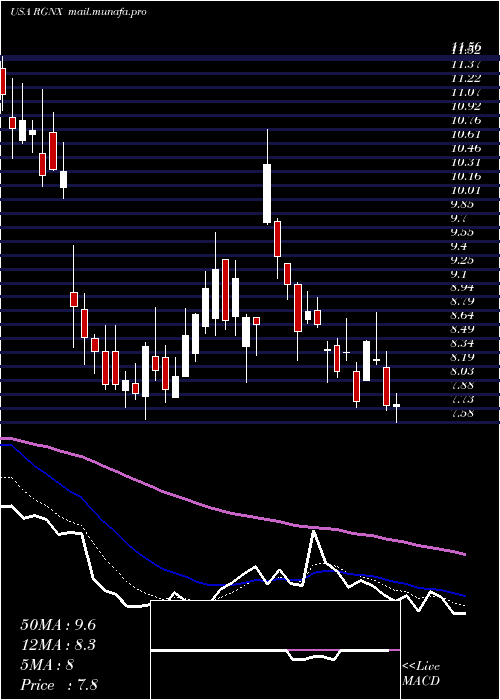The width and height of the screenshot is (500, 700).
Task: Select the 8.03 price axis label
Action: (x=463, y=371)
